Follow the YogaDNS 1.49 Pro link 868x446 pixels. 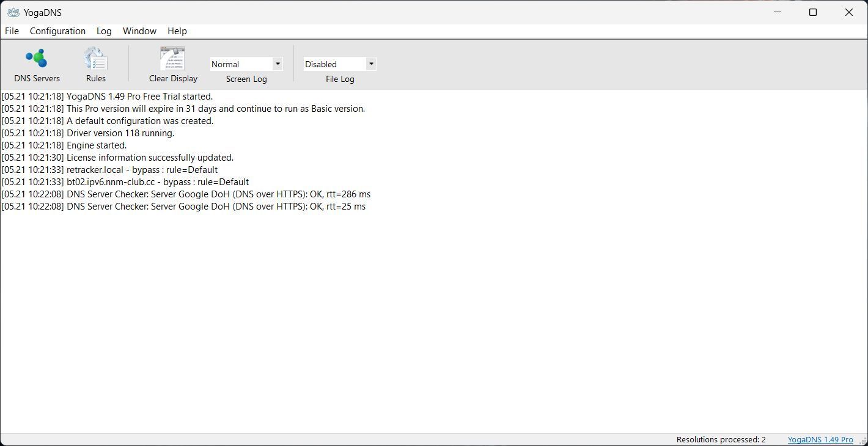pos(820,440)
